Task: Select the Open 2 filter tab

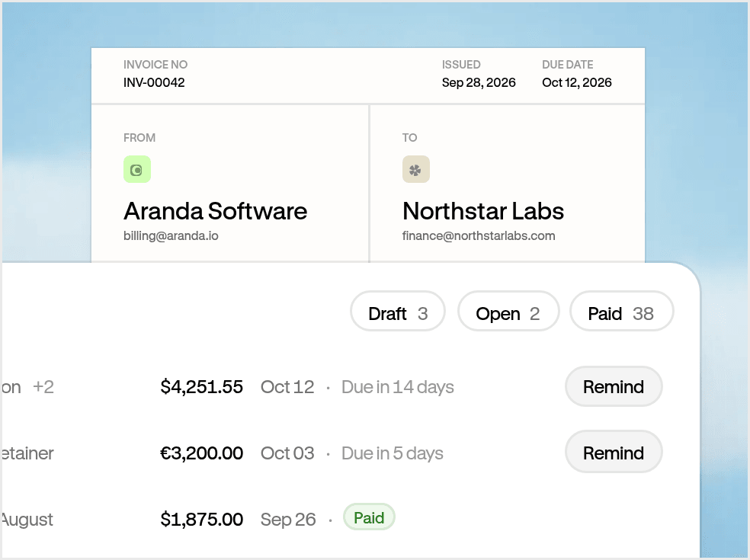Action: pyautogui.click(x=508, y=312)
